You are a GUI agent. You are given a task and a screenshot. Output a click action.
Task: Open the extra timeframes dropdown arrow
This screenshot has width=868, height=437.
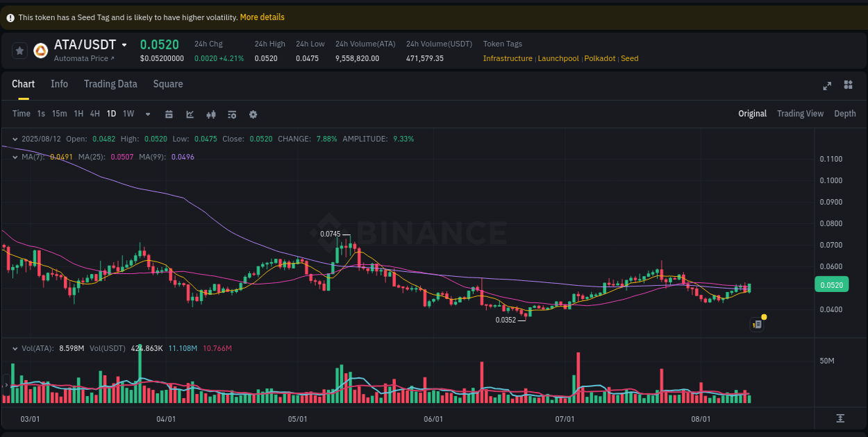[147, 114]
